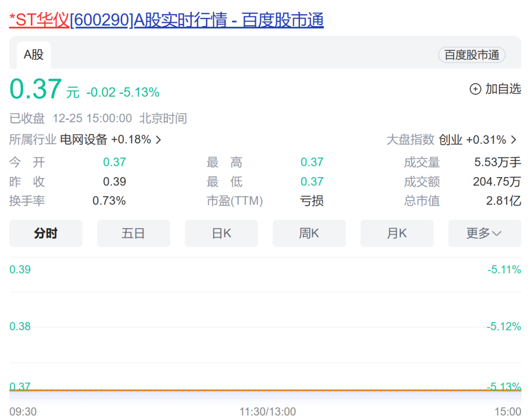This screenshot has width=530, height=420.
Task: Click the -5.13% change next to price
Action: click(x=139, y=92)
